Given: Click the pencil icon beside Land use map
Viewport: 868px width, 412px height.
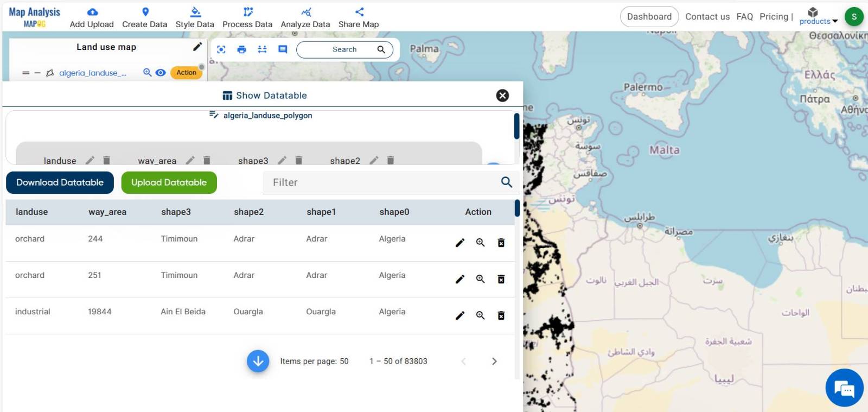Looking at the screenshot, I should tap(197, 47).
